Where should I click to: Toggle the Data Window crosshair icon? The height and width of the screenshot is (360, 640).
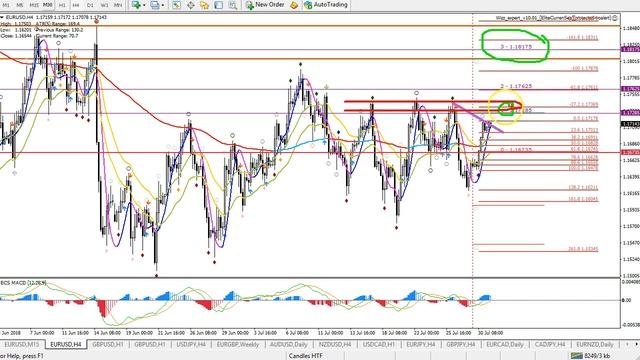190,5
